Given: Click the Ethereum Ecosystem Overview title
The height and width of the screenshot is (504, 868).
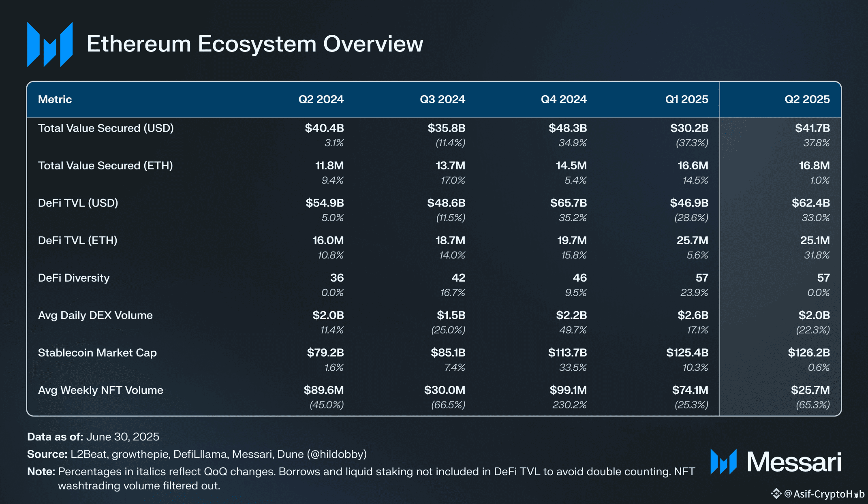Looking at the screenshot, I should [254, 44].
